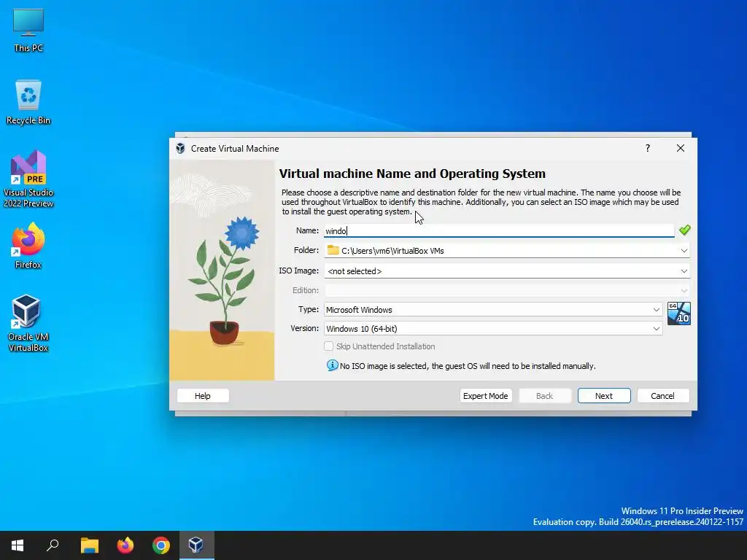Click into the Name text field
This screenshot has width=747, height=560.
coord(499,231)
